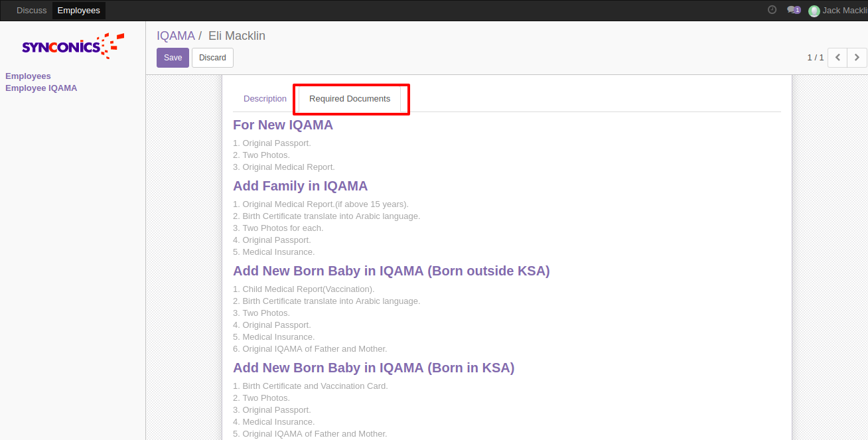Open the Discuss menu
Screen dimensions: 868x440
[x=31, y=11]
